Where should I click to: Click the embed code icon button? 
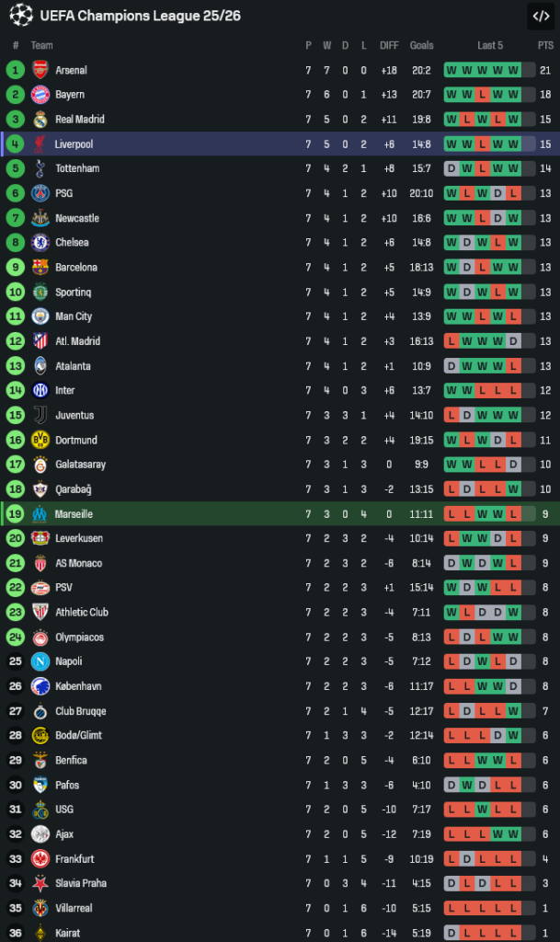(540, 16)
